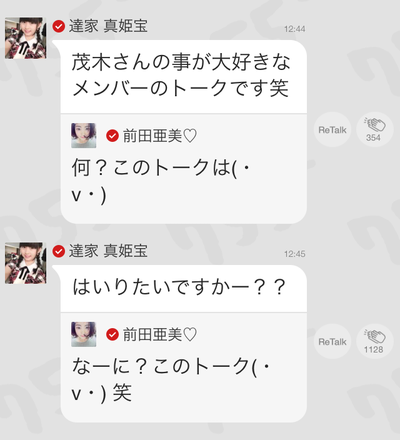Viewport: 400px width, 440px height.
Task: Open quoted talk なーに?このトーク 笑
Action: point(183,368)
